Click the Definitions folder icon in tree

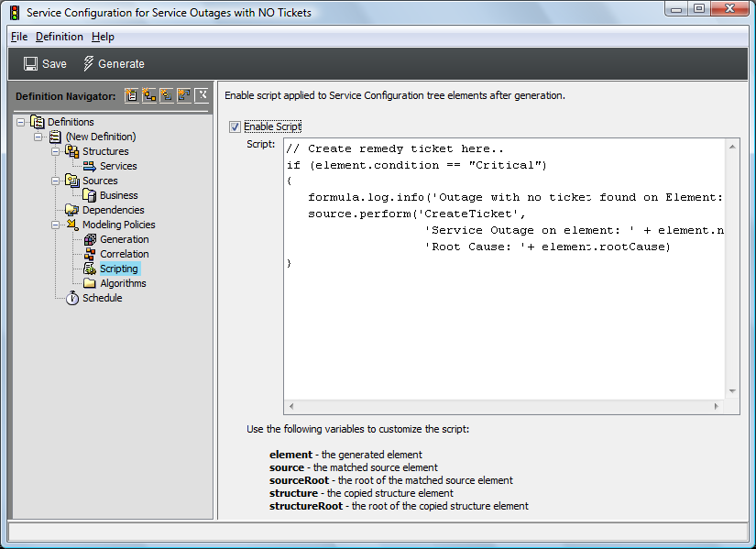38,122
